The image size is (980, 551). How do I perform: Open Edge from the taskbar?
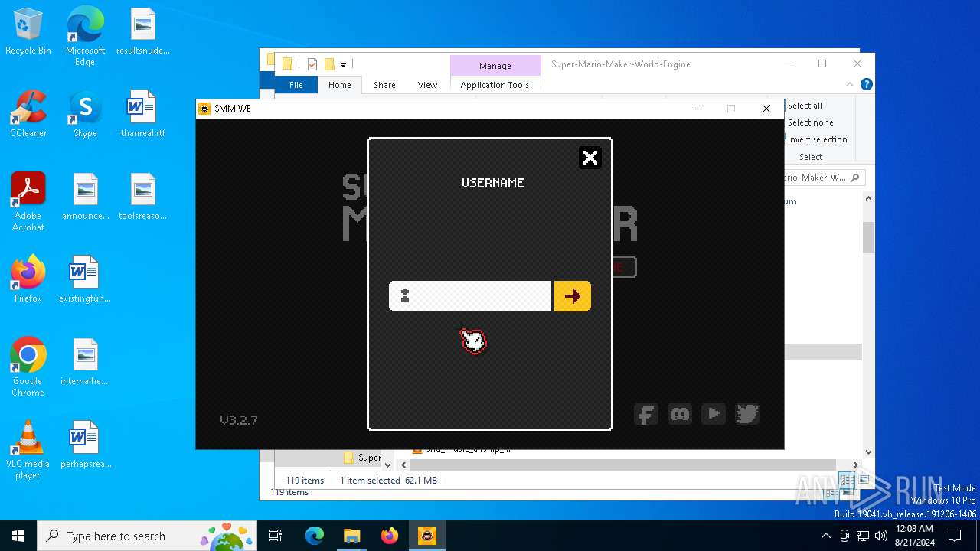pos(315,536)
